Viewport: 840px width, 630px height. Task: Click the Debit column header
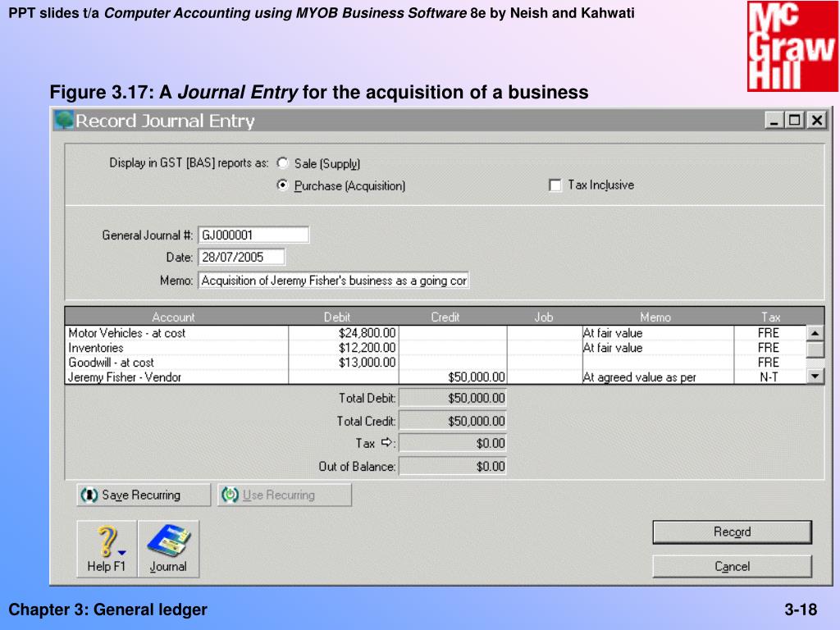337,317
